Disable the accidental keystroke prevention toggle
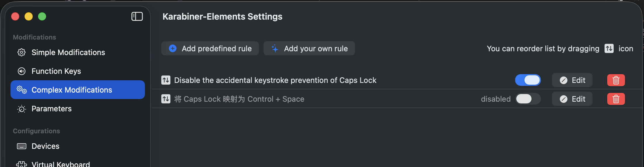644x167 pixels. [x=528, y=80]
